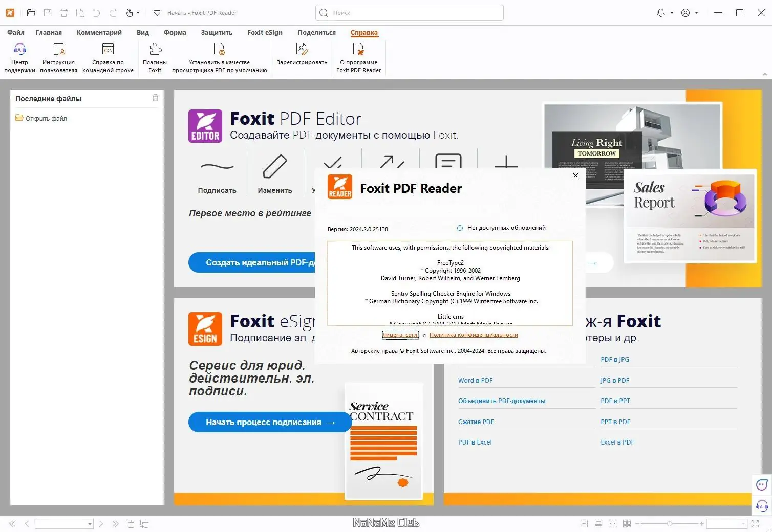Set Foxit as default PDF viewer
Screen dimensions: 772x532
(x=220, y=58)
